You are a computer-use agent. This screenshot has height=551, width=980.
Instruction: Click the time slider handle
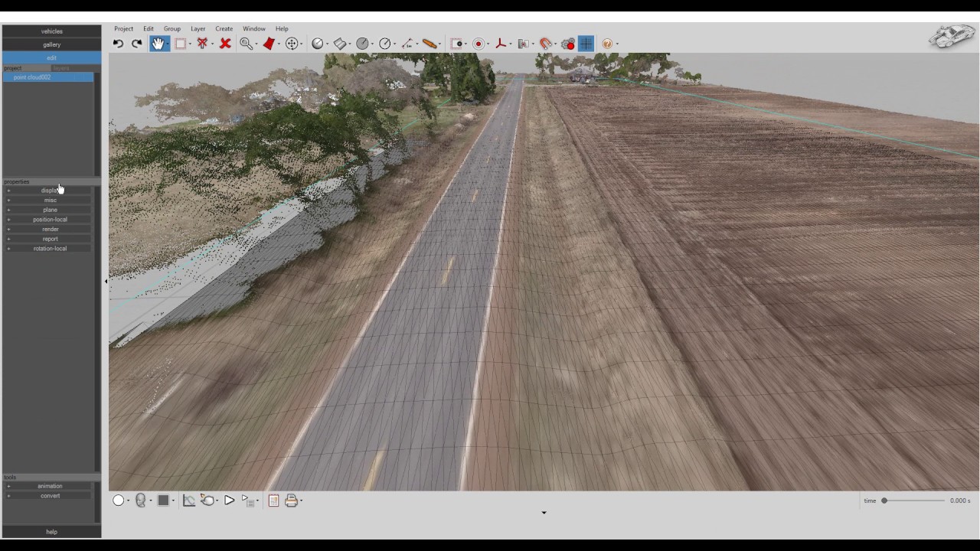click(884, 500)
